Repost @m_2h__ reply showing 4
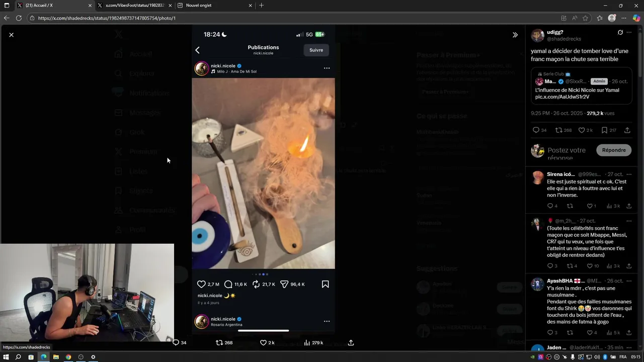644x362 pixels. [572, 265]
